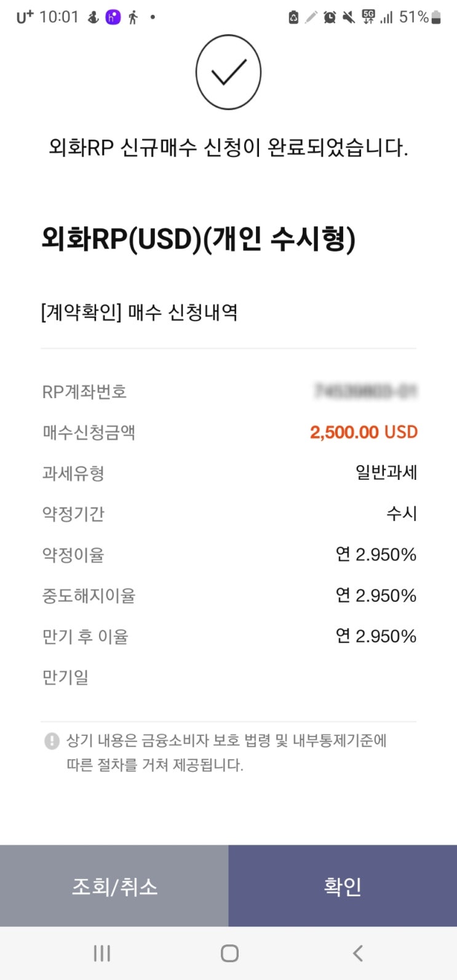Tap the gray info exclamation icon
Image resolution: width=457 pixels, height=980 pixels.
coord(52,741)
